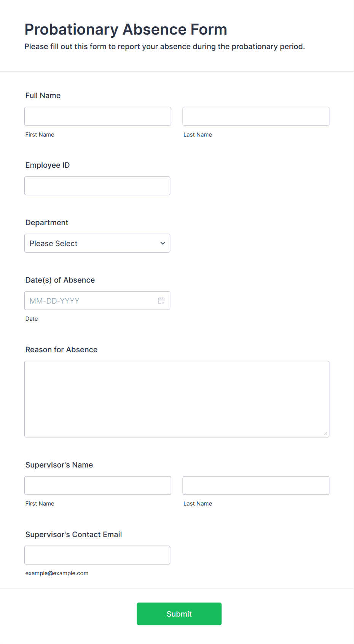Click the 'Reason for Absence' label

pos(61,350)
